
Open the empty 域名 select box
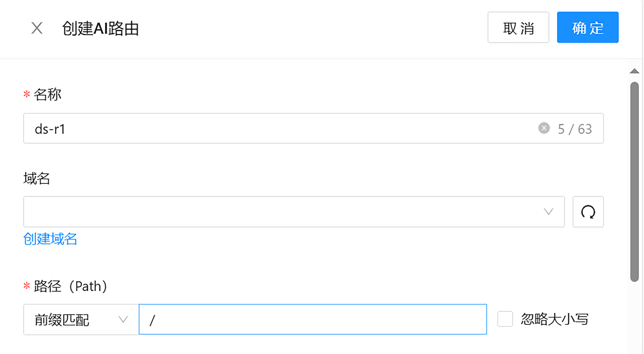click(x=275, y=212)
